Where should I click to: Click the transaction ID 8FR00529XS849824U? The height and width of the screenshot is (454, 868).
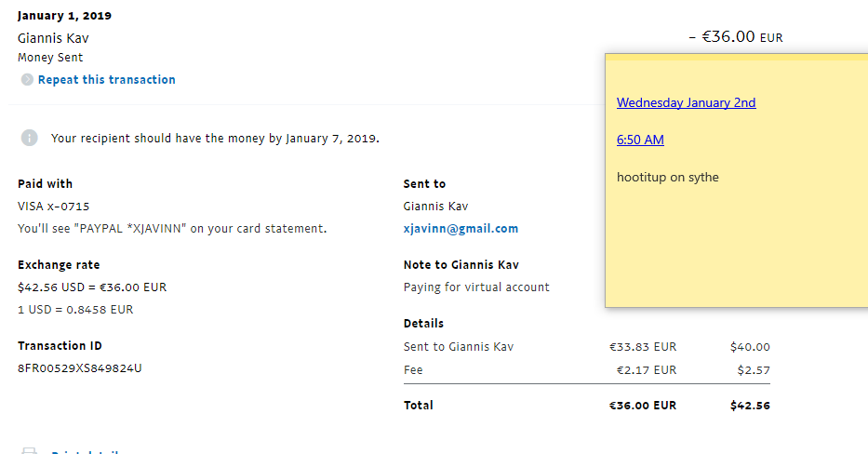tap(80, 368)
